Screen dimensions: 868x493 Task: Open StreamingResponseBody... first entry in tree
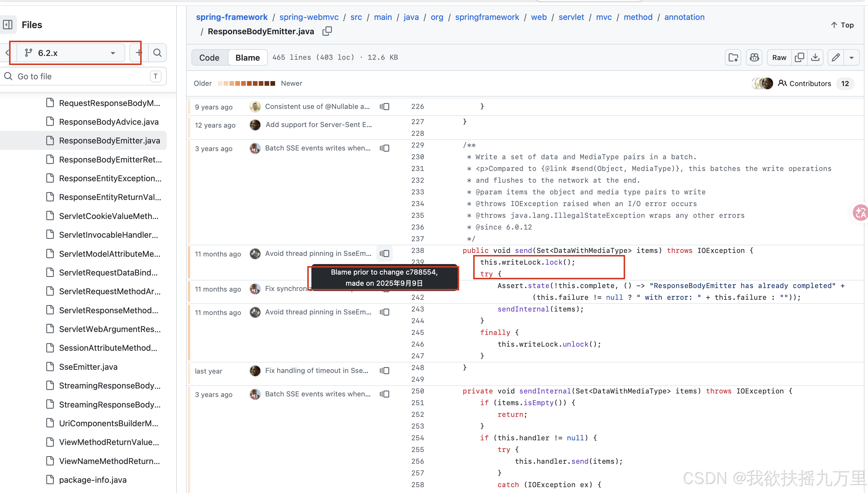pos(110,386)
